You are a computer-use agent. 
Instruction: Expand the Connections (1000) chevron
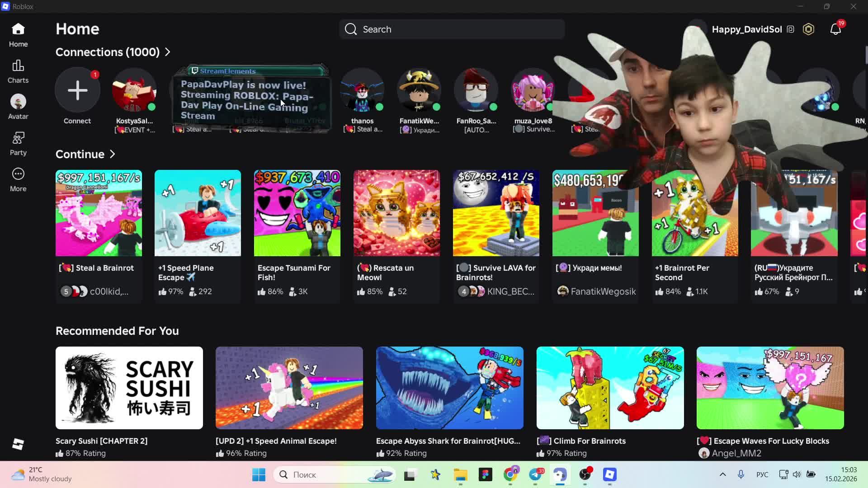[168, 52]
